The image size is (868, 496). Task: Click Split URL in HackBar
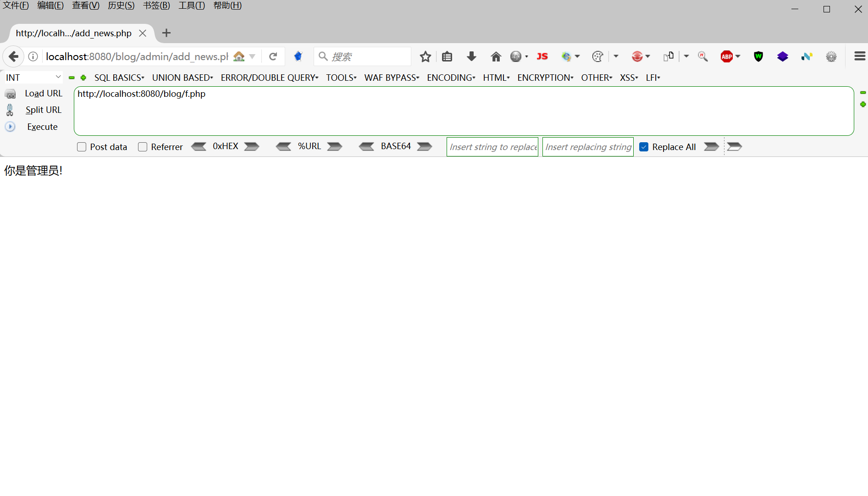[x=44, y=110]
